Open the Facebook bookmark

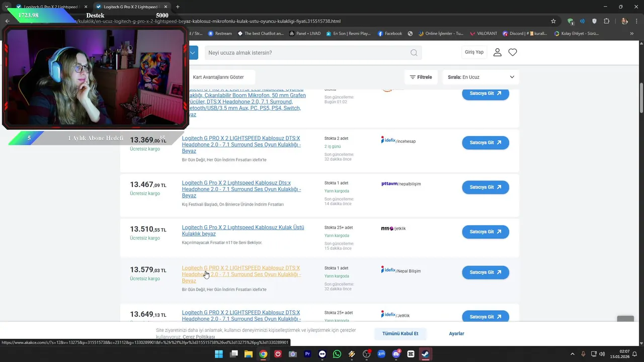click(x=390, y=34)
